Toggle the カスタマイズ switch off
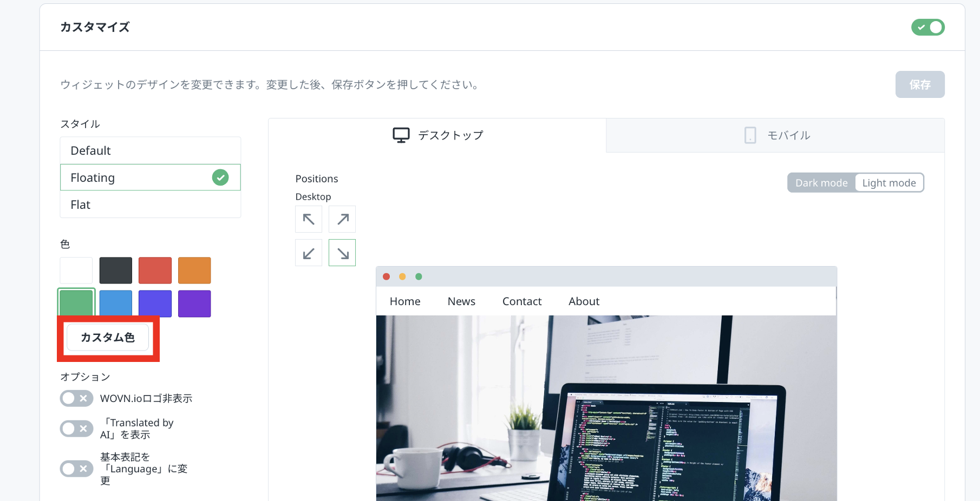The image size is (980, 501). point(927,27)
